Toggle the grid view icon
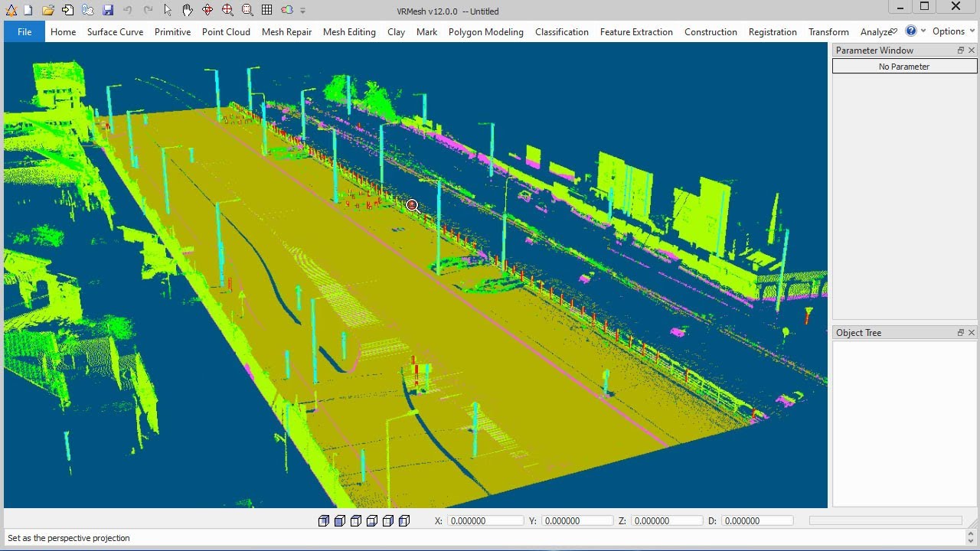980x551 pixels. click(x=266, y=10)
